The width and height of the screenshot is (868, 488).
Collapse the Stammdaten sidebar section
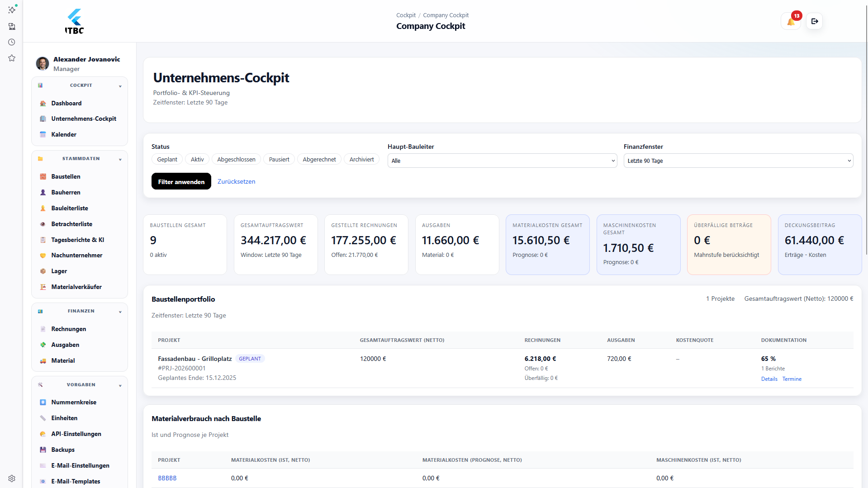(x=120, y=159)
